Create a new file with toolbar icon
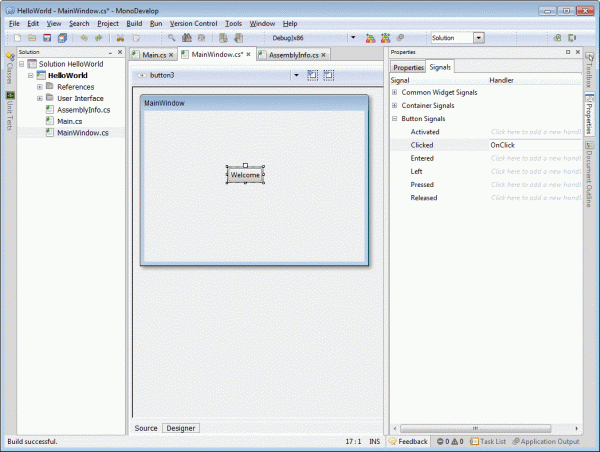 pyautogui.click(x=17, y=38)
